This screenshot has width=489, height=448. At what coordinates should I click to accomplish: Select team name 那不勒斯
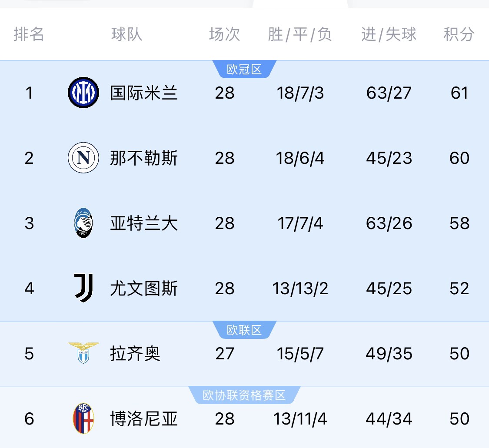tap(144, 158)
